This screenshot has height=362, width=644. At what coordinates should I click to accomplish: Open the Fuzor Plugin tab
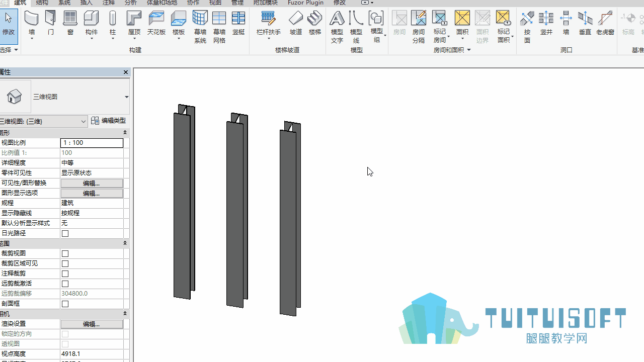click(306, 3)
